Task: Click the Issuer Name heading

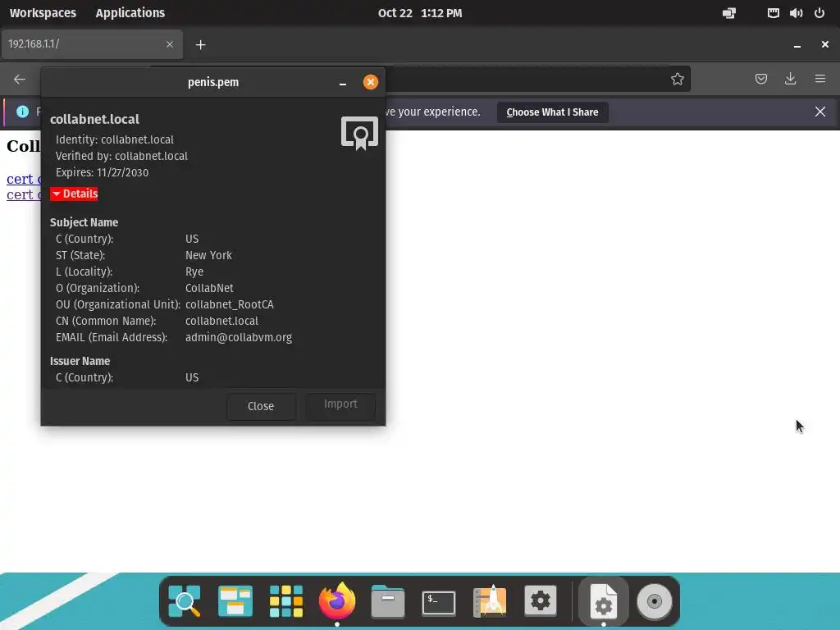Action: point(80,361)
